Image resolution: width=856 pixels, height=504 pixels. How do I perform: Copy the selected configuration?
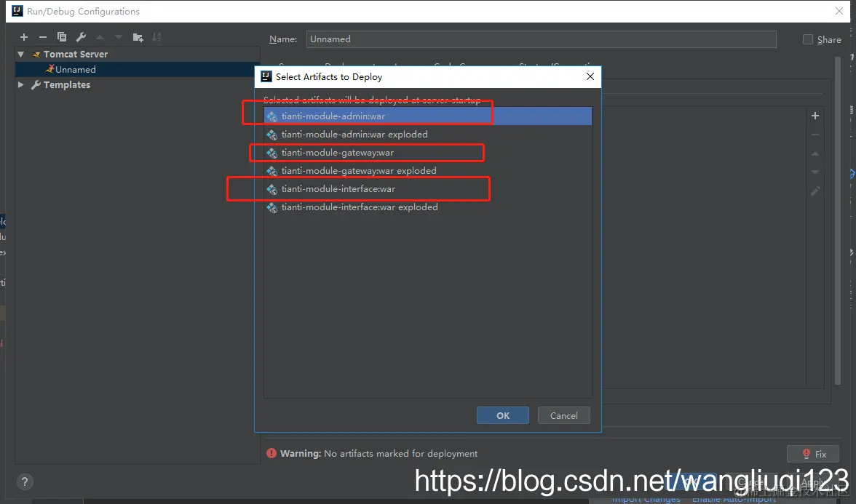click(x=62, y=37)
